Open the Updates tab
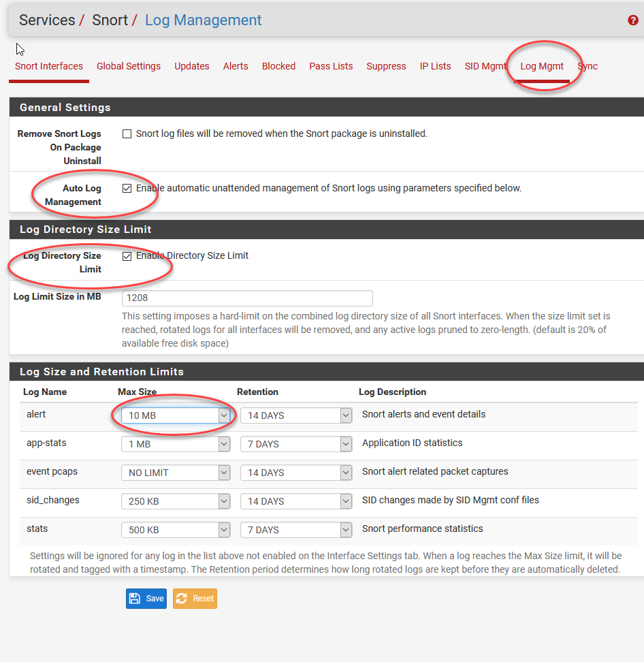Viewport: 644px width, 662px height. [x=191, y=66]
